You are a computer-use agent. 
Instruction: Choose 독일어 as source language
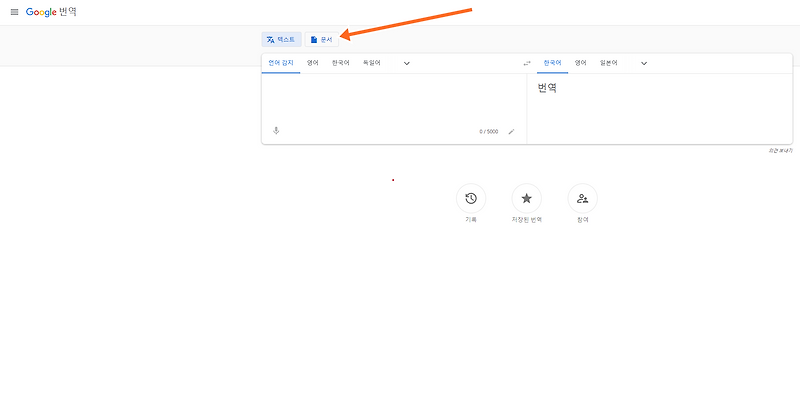click(x=371, y=63)
